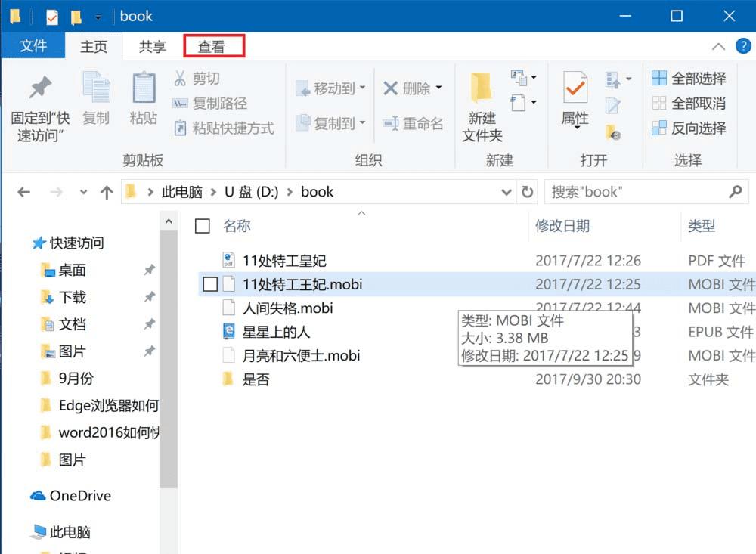Click the Open icon in open group
Image resolution: width=756 pixels, height=554 pixels.
612,79
